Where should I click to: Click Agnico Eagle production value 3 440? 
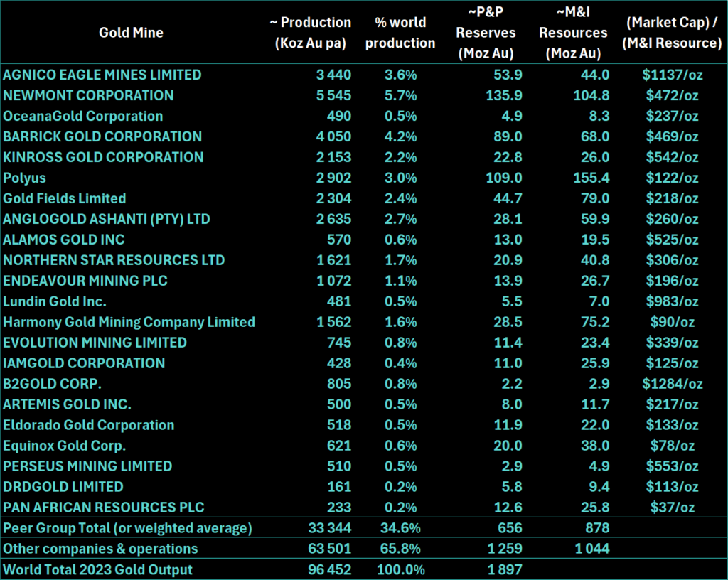click(x=334, y=75)
